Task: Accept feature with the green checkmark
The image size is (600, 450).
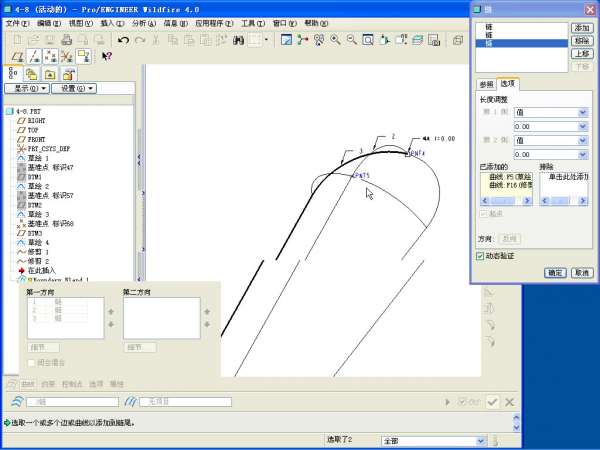Action: point(492,401)
